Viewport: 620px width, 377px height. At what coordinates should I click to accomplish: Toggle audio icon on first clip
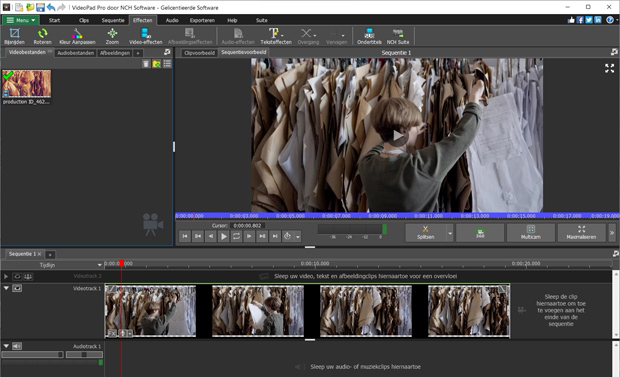pos(123,333)
